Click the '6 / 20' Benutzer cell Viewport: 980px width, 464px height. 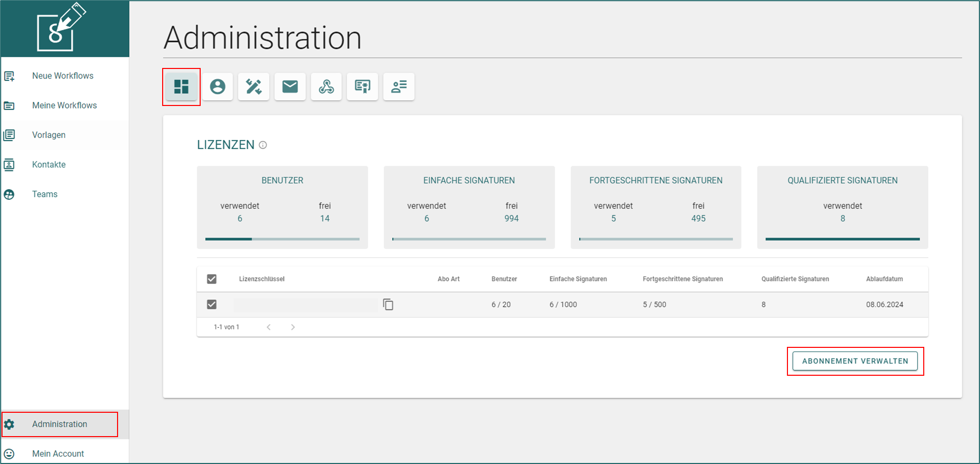coord(501,305)
